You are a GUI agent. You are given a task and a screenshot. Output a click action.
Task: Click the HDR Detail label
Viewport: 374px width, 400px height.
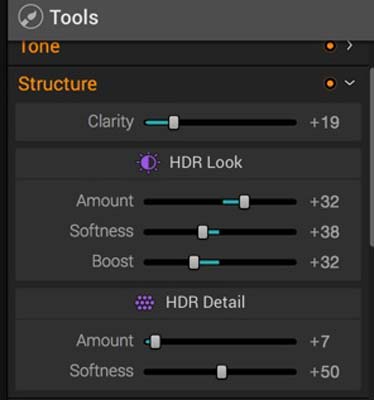205,303
